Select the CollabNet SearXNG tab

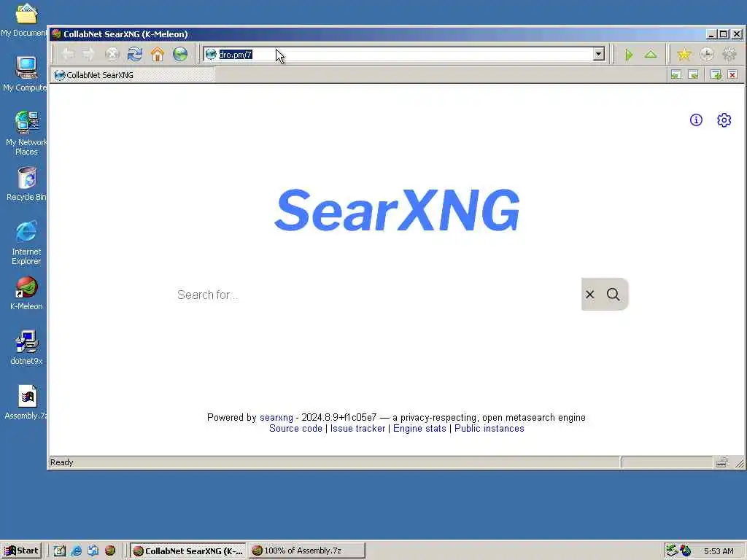(x=133, y=75)
